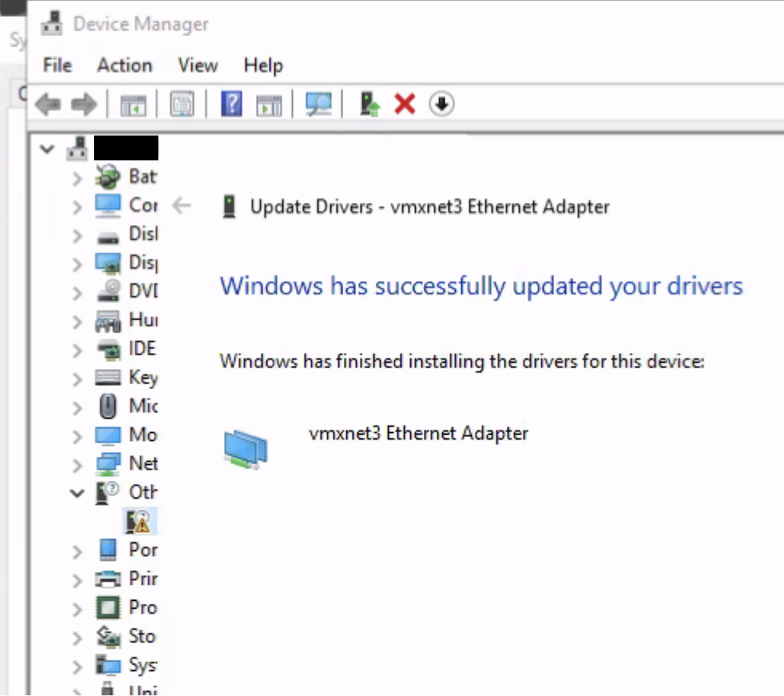Expand the Processors tree node
The image size is (784, 696).
[77, 609]
